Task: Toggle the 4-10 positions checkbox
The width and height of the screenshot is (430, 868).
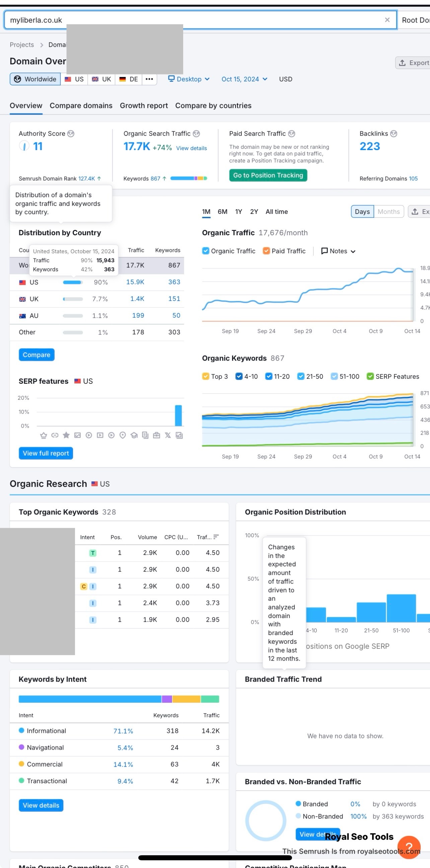Action: (239, 376)
